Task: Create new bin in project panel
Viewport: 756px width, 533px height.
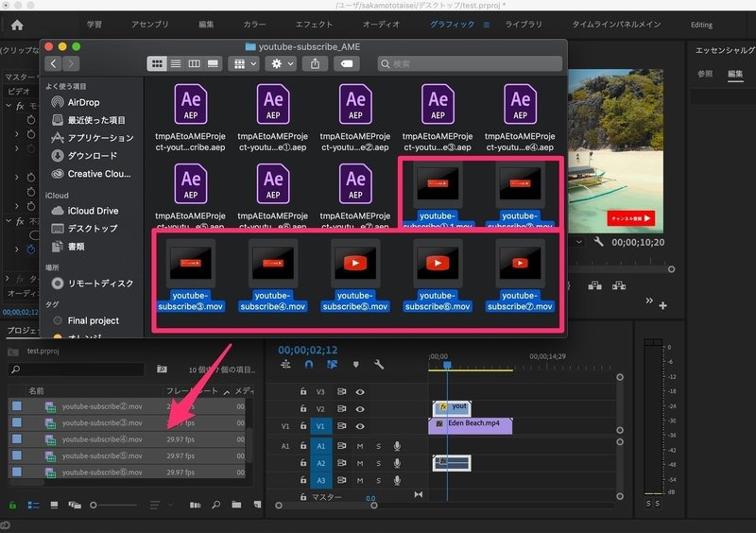Action: (x=236, y=505)
